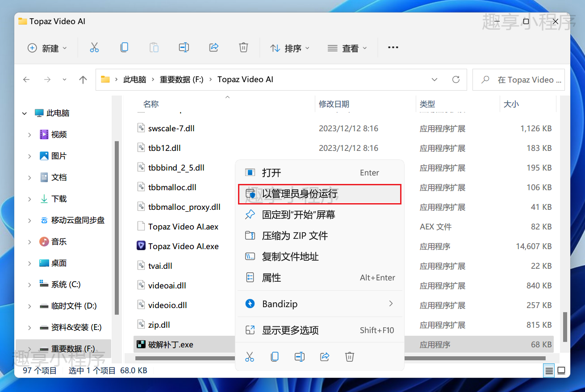Sort by the 名称 column header
The width and height of the screenshot is (585, 392).
(151, 104)
